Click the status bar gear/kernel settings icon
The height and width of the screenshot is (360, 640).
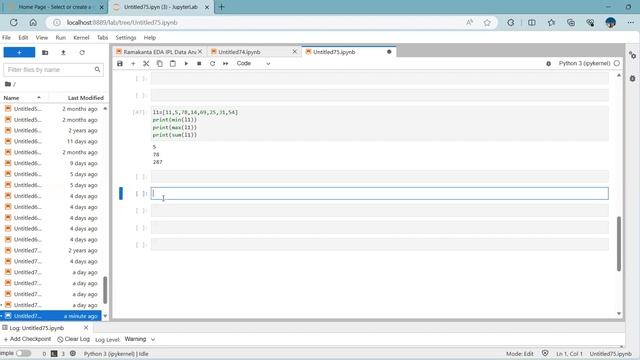[x=73, y=353]
